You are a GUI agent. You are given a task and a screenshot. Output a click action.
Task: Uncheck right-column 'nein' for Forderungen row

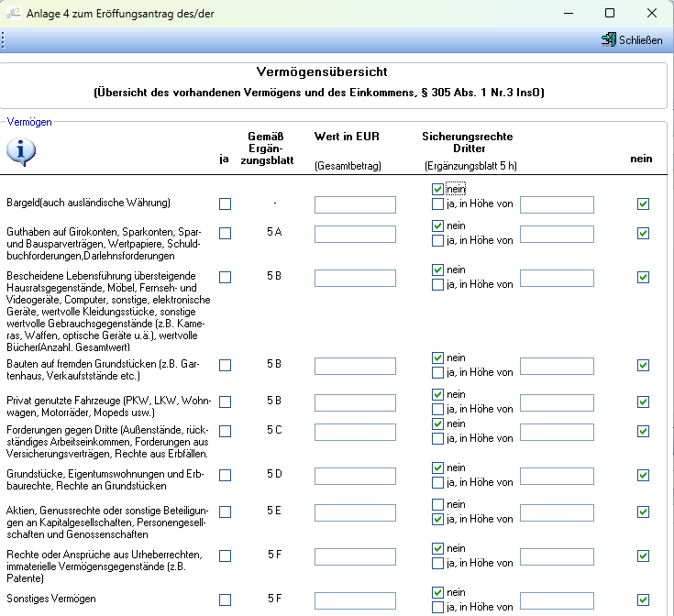coord(643,431)
